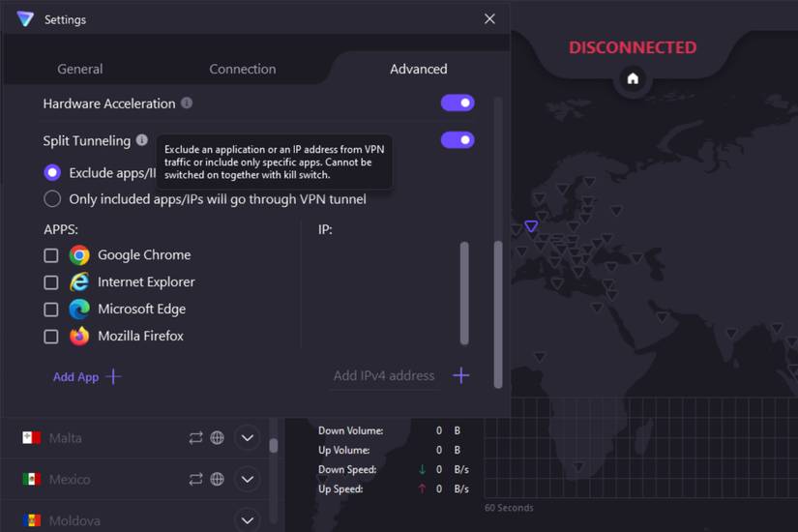Click the Malta flag icon
798x532 pixels.
tap(32, 438)
